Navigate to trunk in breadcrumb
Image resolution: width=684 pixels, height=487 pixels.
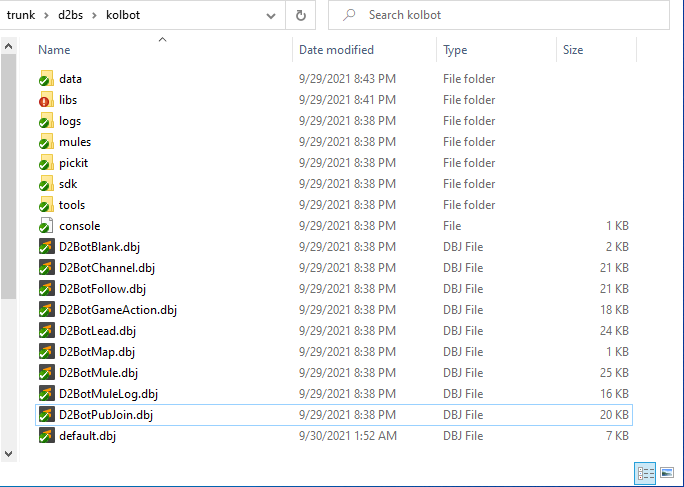coord(21,15)
